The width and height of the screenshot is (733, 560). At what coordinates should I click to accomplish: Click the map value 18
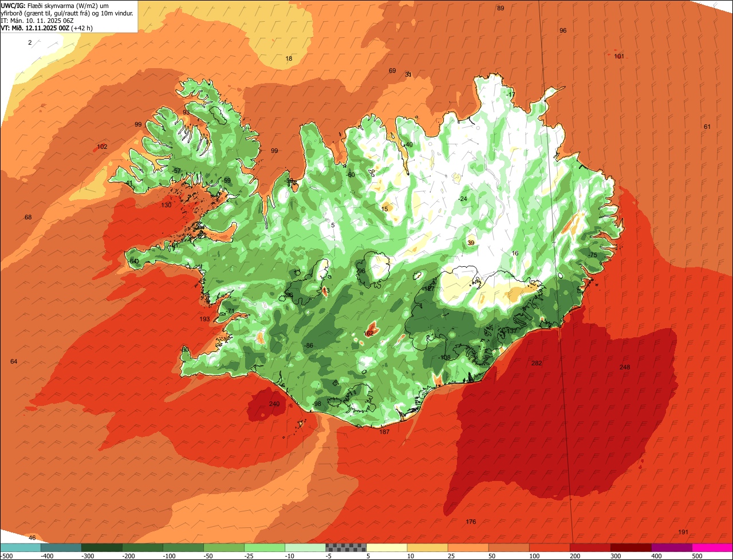[289, 58]
